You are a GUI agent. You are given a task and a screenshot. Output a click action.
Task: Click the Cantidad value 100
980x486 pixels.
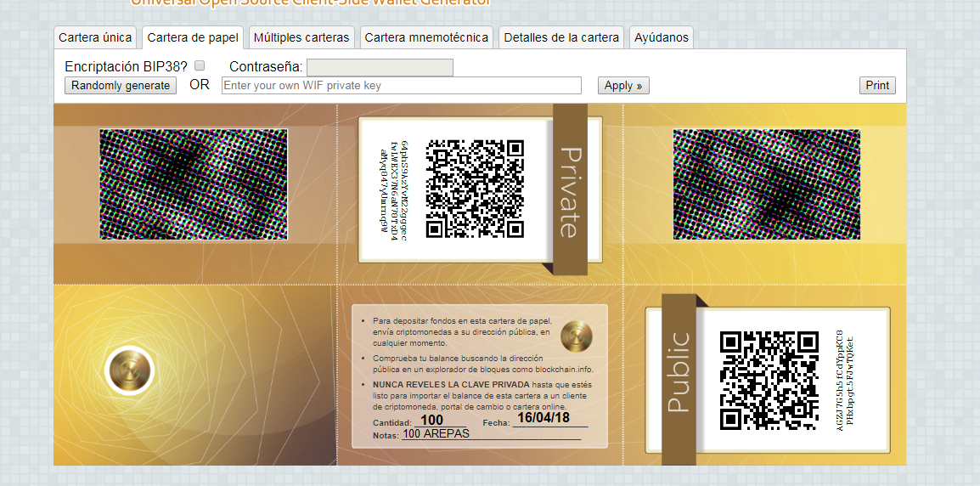(432, 420)
